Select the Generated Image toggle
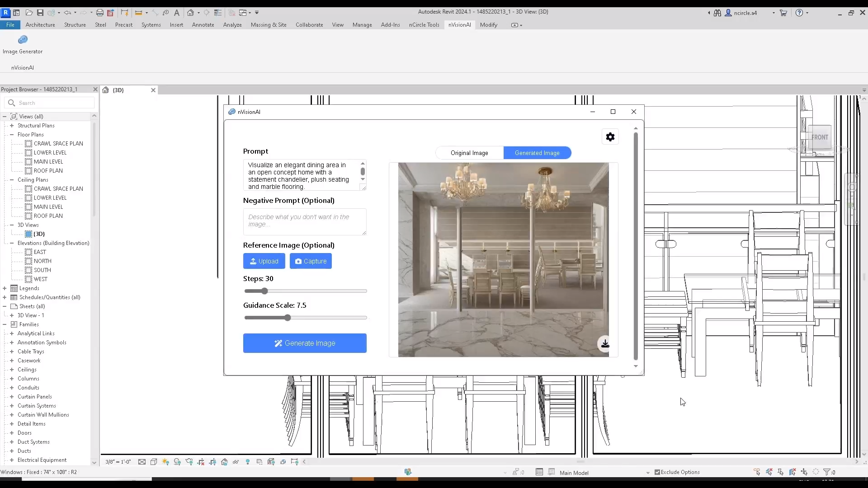 click(537, 153)
